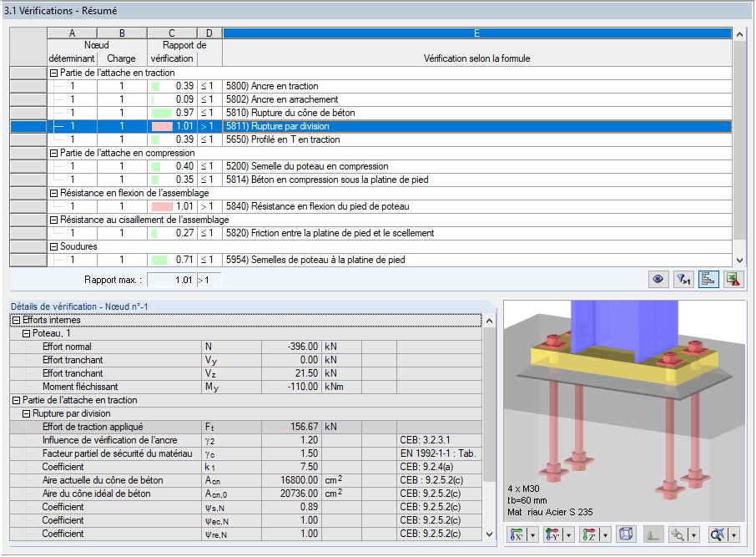The width and height of the screenshot is (756, 557).
Task: Open dropdown beside crossed magnifier icon
Action: click(x=733, y=534)
